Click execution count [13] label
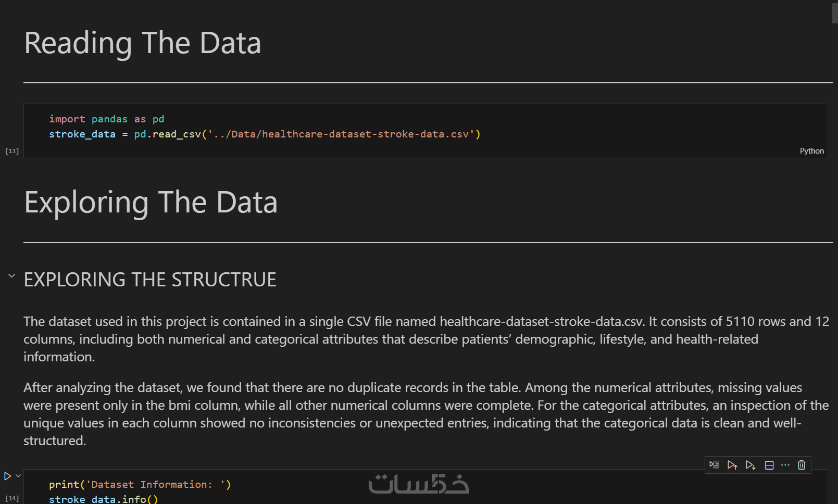The width and height of the screenshot is (838, 504). 12,151
